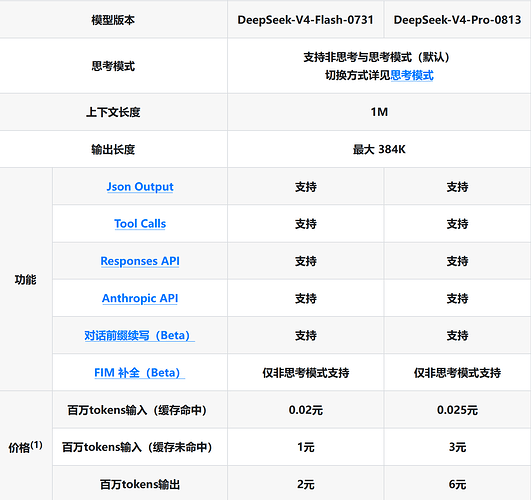
Task: Select the 最大 384K value
Action: coord(379,149)
